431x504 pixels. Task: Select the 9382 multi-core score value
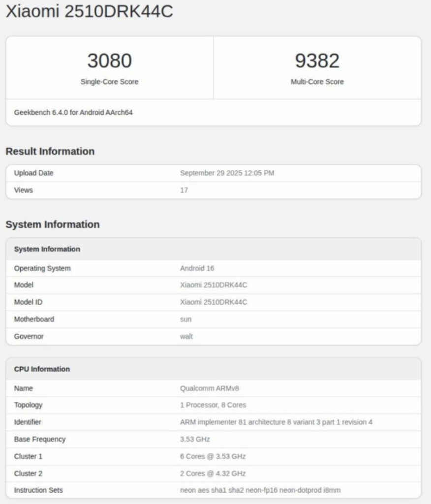(x=317, y=61)
